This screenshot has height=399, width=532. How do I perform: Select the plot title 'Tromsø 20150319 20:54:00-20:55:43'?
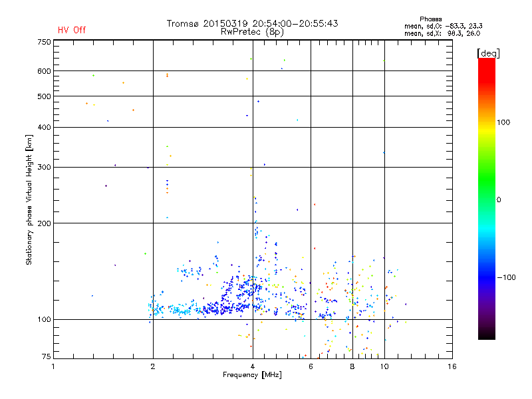252,23
